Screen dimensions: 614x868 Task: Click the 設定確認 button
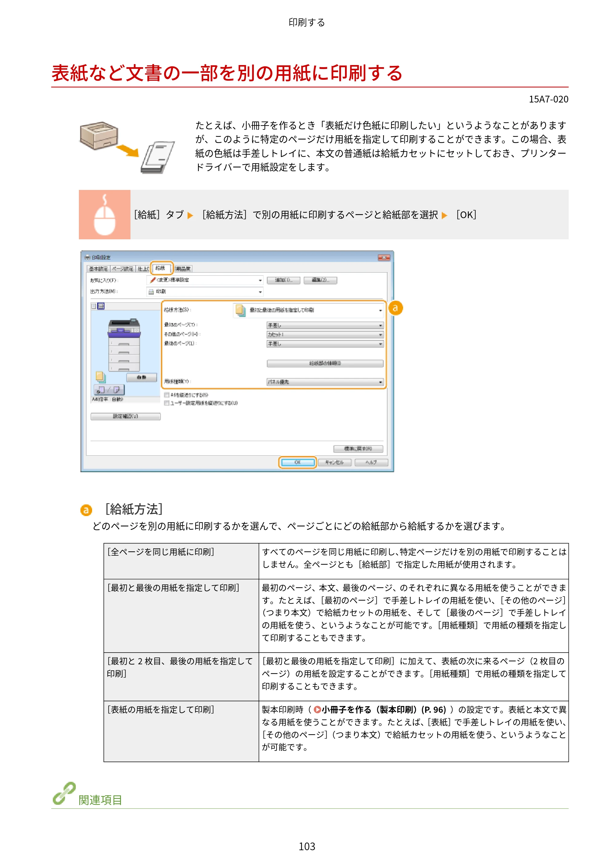pyautogui.click(x=126, y=416)
